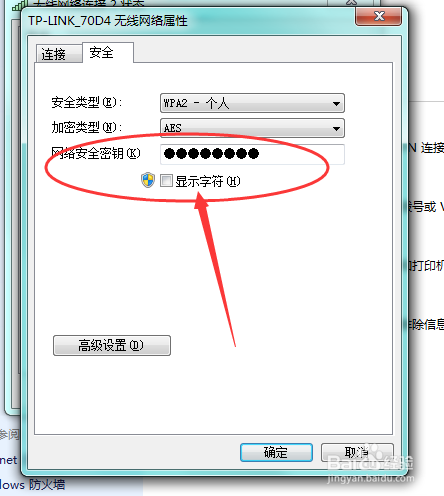Click the UAC shield icon beside 显示字符
The image size is (444, 496).
click(x=148, y=180)
